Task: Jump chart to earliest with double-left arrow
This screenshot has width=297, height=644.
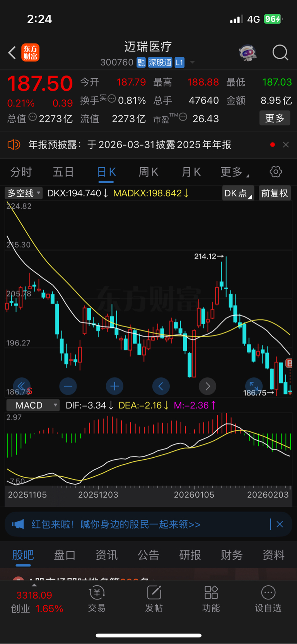Action: point(22,386)
